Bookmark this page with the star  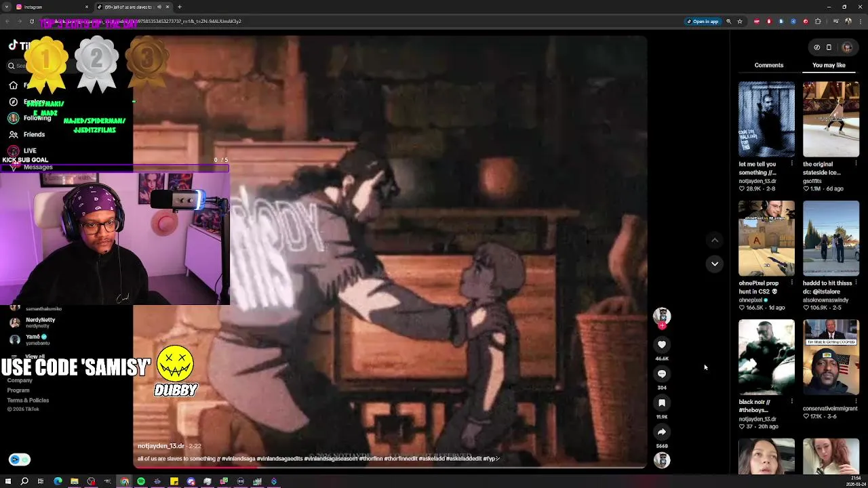pos(740,21)
